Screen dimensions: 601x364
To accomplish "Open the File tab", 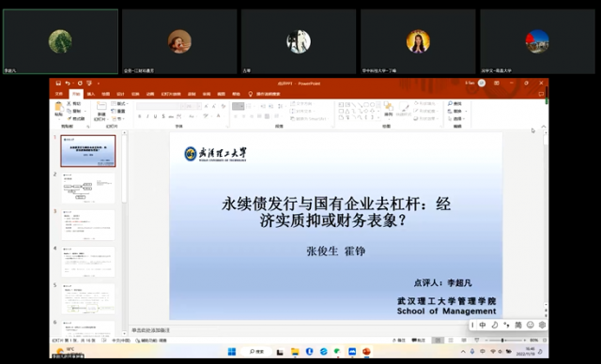I will tap(59, 94).
